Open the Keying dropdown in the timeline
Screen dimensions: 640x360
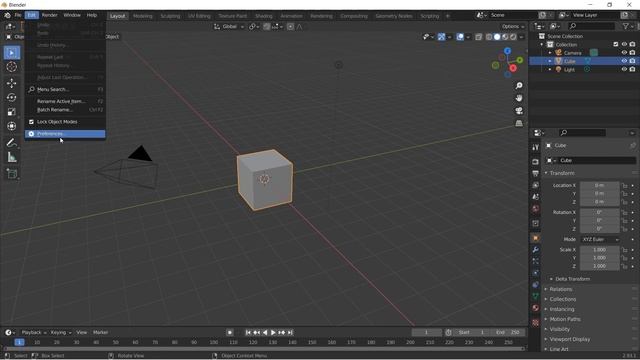tap(61, 333)
